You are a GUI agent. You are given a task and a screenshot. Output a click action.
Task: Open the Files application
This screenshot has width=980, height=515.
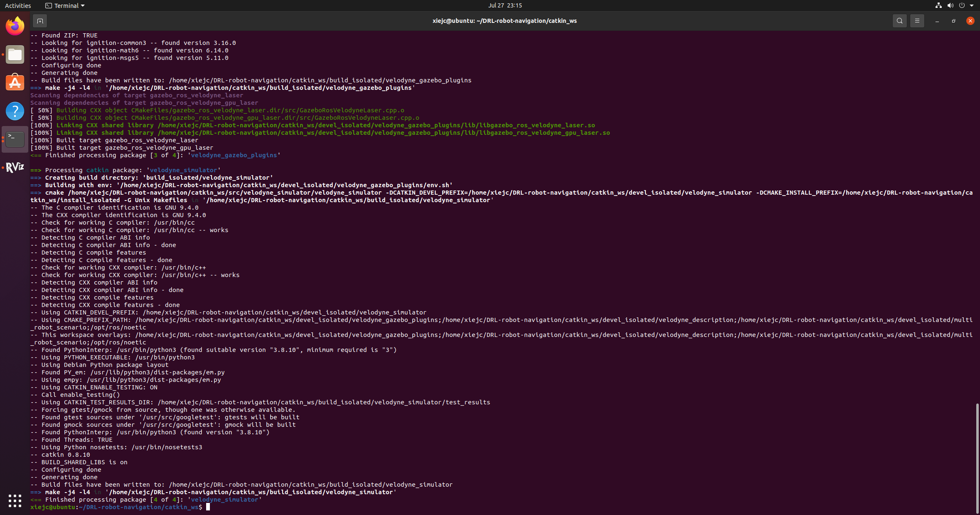click(15, 54)
